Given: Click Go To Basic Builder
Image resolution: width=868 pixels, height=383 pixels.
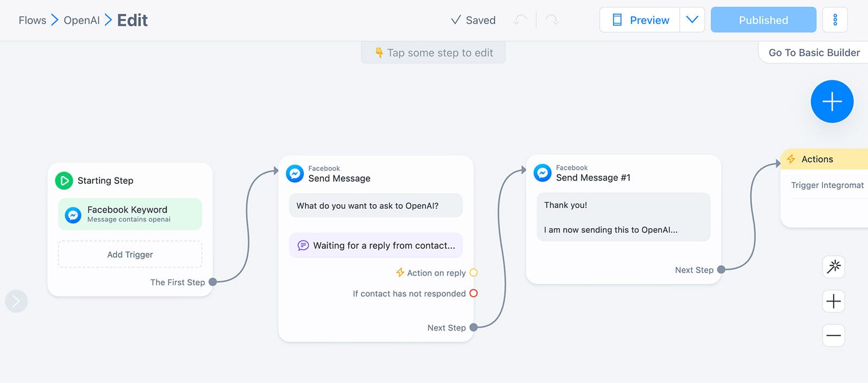Looking at the screenshot, I should pos(814,53).
